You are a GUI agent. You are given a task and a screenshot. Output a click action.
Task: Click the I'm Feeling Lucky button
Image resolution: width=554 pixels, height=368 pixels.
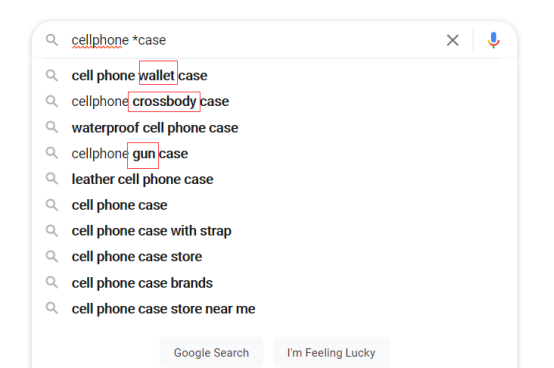pos(331,352)
